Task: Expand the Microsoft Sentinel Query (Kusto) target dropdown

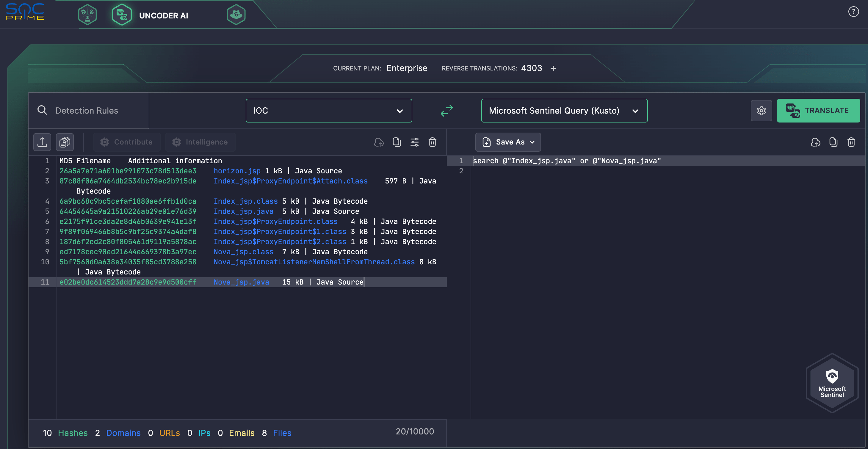Action: 564,111
